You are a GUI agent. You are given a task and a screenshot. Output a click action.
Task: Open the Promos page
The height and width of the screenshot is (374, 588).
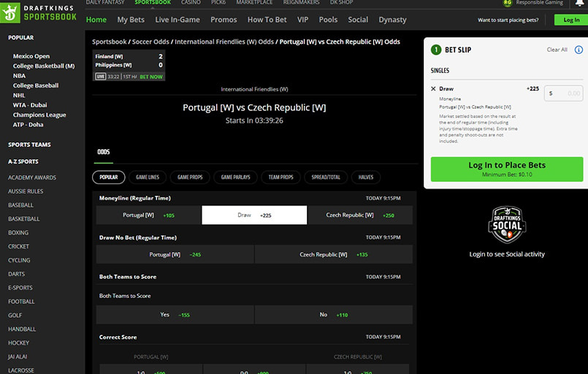(224, 20)
